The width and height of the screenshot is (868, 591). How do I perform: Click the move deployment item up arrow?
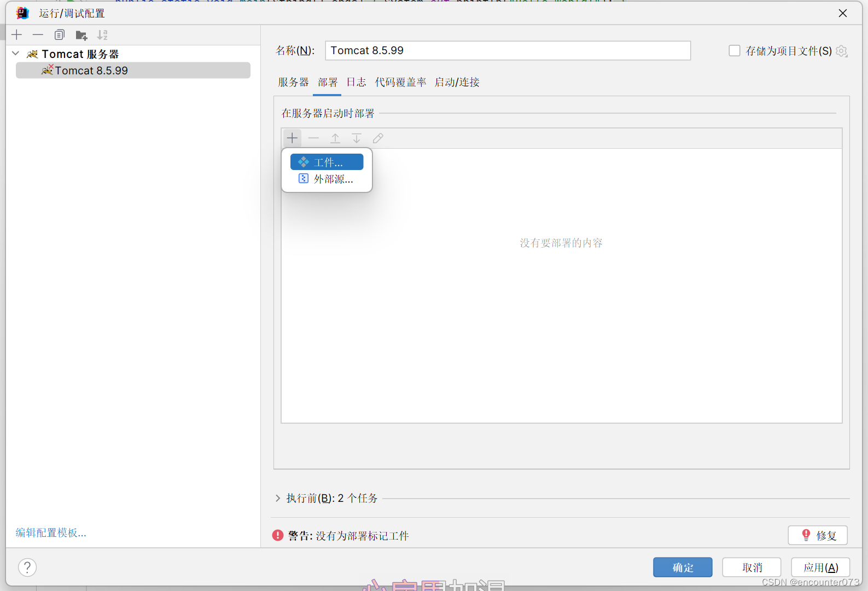[335, 138]
